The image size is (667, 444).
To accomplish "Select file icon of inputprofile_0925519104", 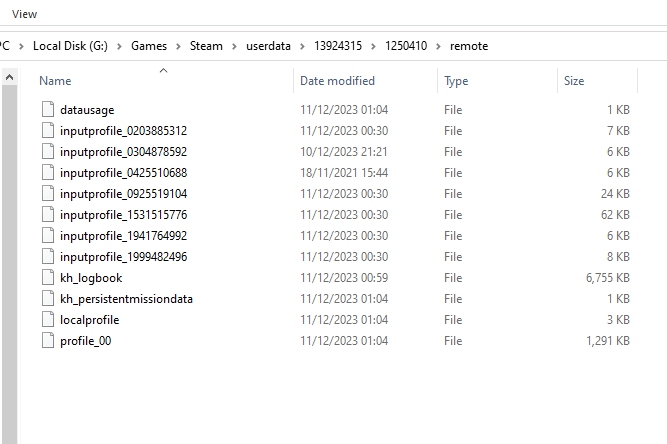I will pyautogui.click(x=48, y=194).
